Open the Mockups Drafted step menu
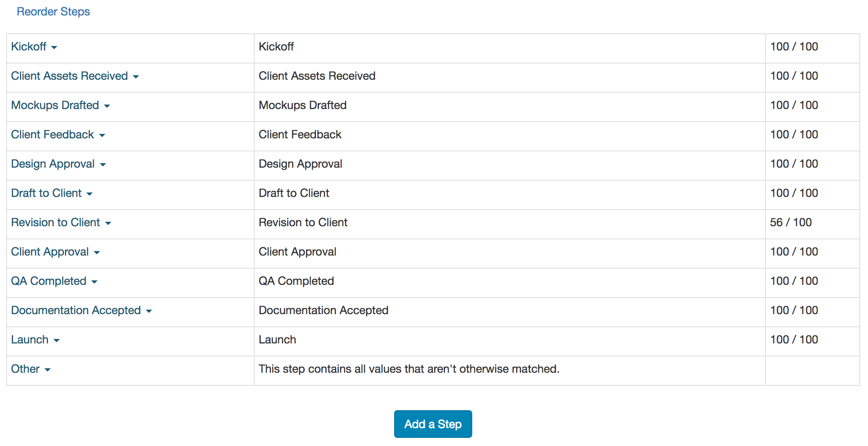The width and height of the screenshot is (868, 446). [x=61, y=105]
